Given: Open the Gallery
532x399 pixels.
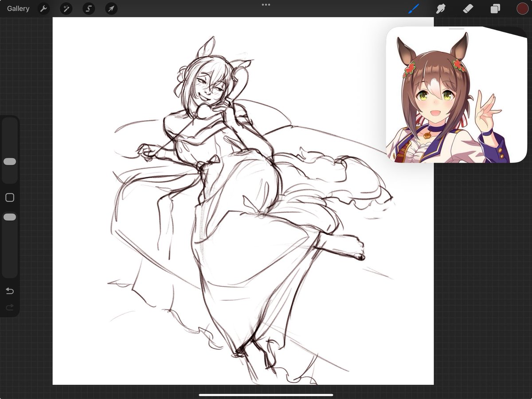Looking at the screenshot, I should point(18,8).
